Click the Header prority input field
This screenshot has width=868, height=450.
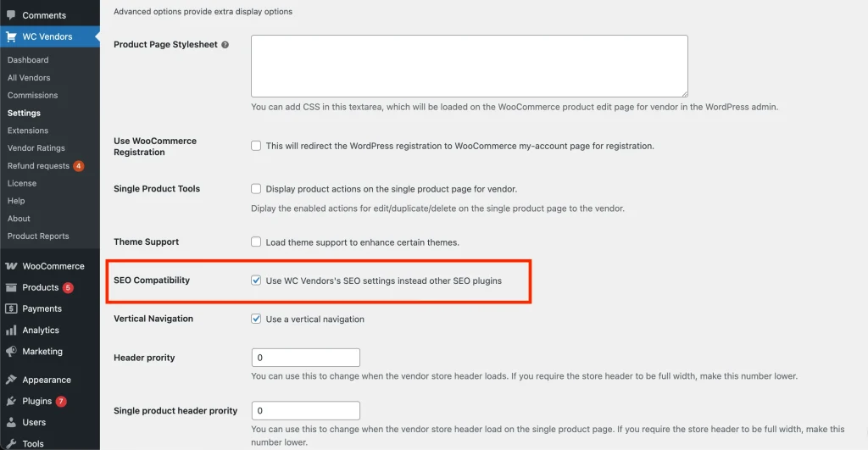point(305,358)
